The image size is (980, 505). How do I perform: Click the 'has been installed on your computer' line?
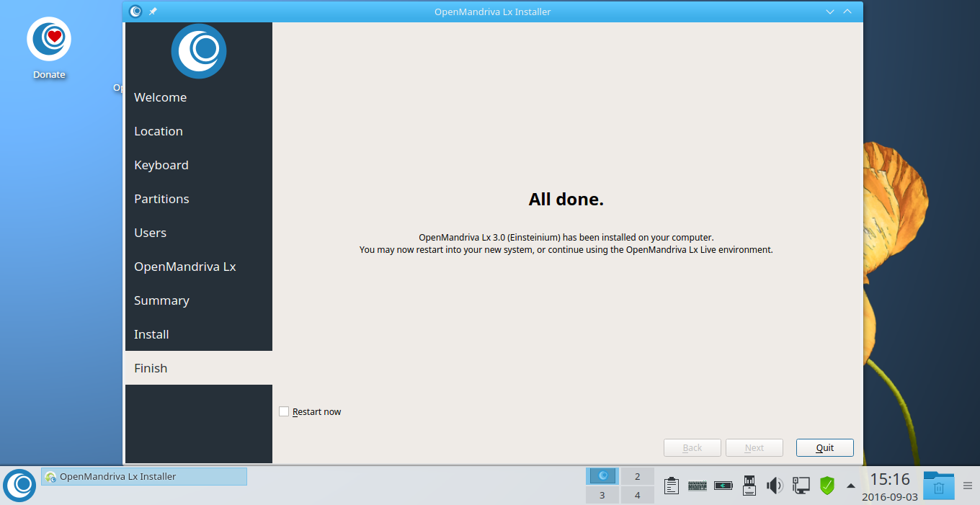click(x=566, y=237)
